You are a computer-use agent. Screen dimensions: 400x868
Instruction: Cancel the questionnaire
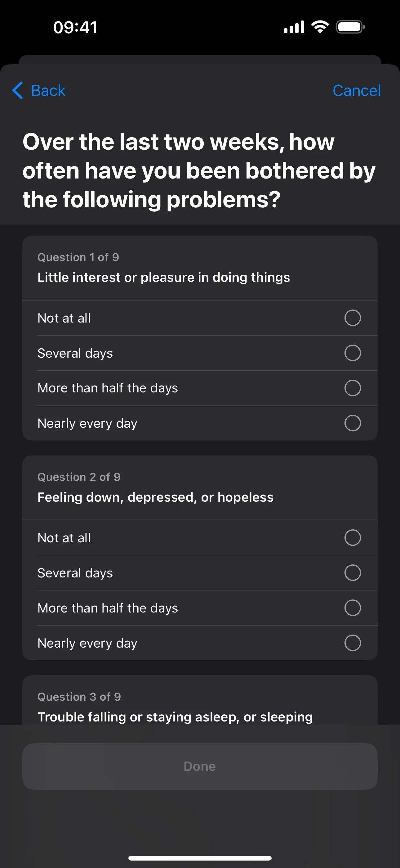pos(357,90)
